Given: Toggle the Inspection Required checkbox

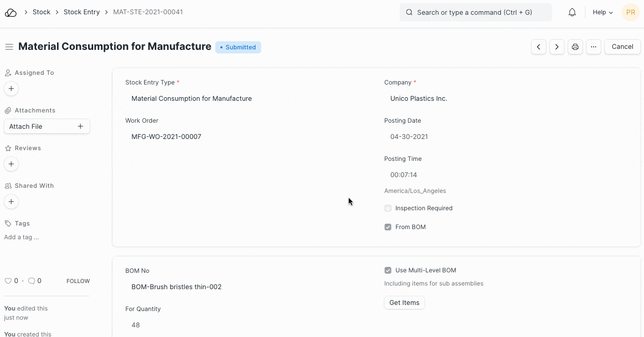Looking at the screenshot, I should pyautogui.click(x=388, y=208).
